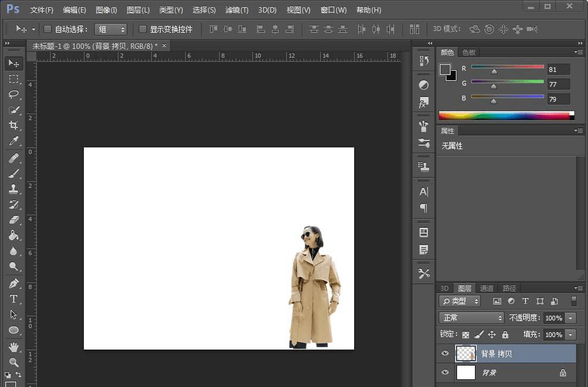Select the Crop tool
Image resolution: width=588 pixels, height=387 pixels.
[14, 125]
